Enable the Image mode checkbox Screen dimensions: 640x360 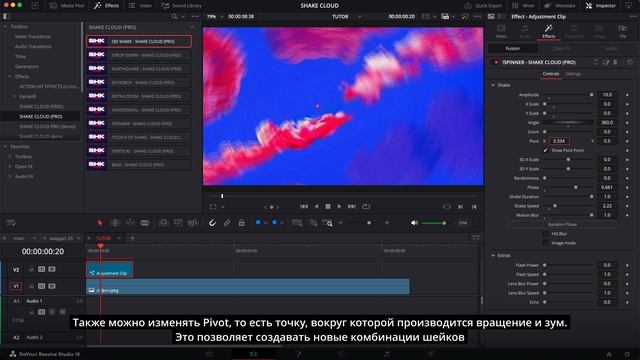tap(545, 243)
